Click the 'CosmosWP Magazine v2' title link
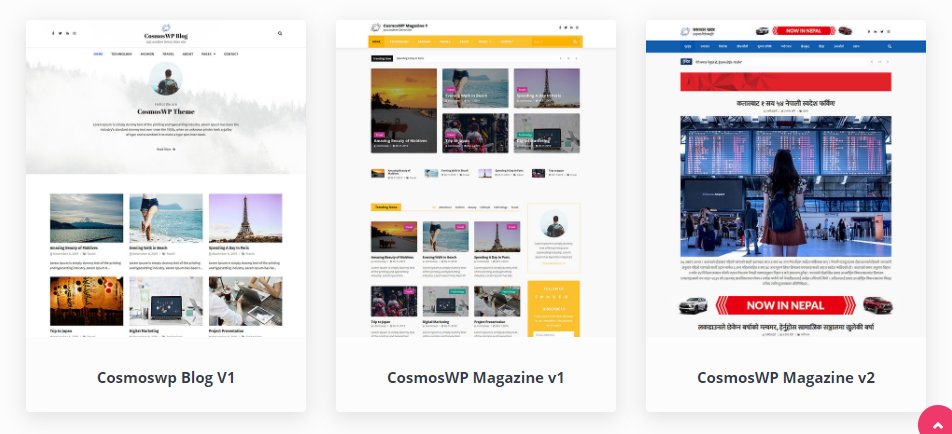952x434 pixels. [x=786, y=378]
